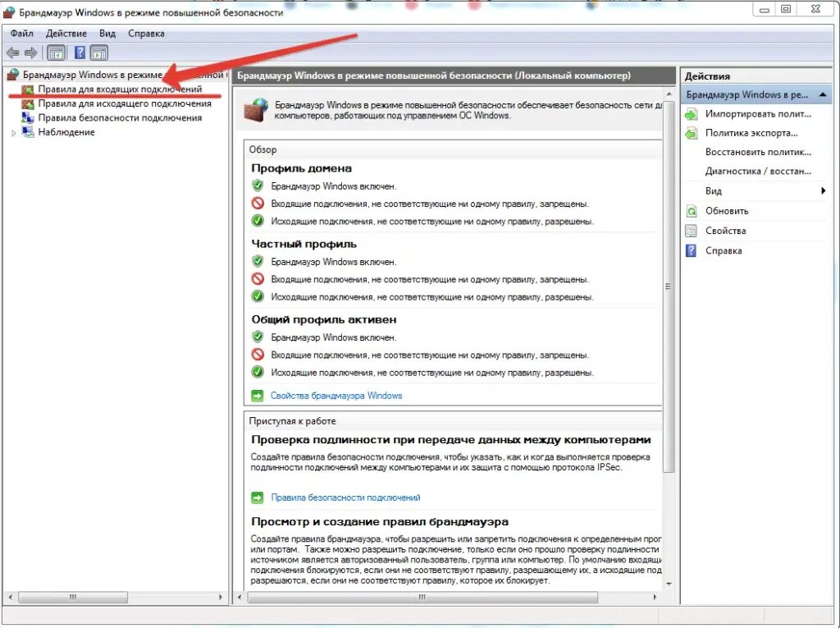The height and width of the screenshot is (628, 840).
Task: Click the Forward arrow toolbar icon
Action: point(31,53)
